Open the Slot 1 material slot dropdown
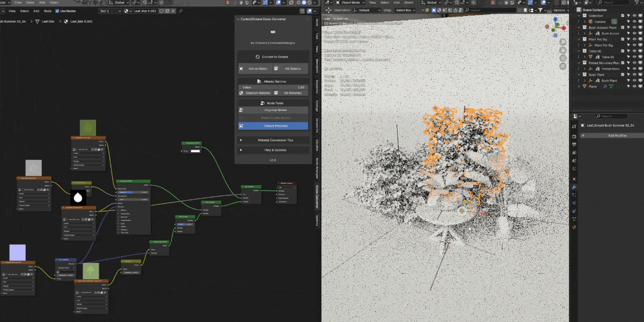Viewport: 644px width, 322px height. coord(110,11)
